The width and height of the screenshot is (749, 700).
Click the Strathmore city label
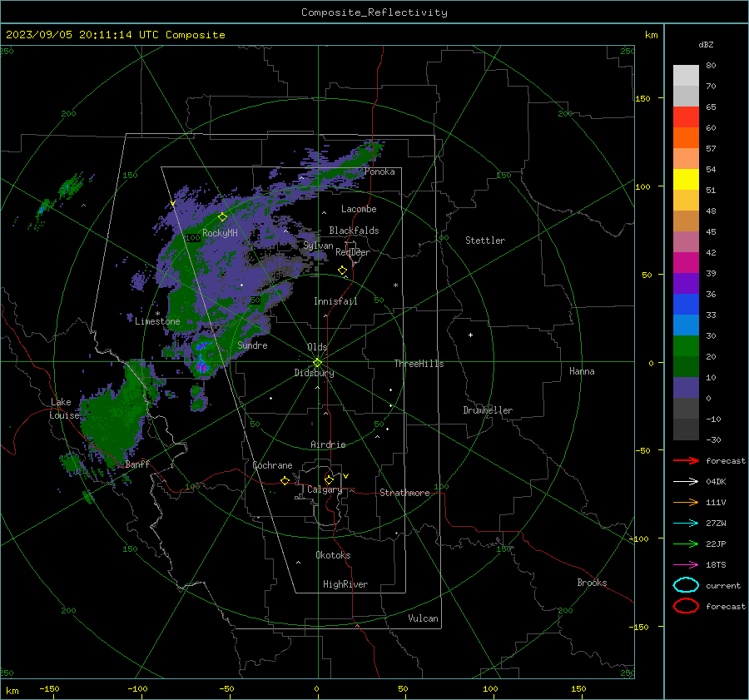coord(404,493)
